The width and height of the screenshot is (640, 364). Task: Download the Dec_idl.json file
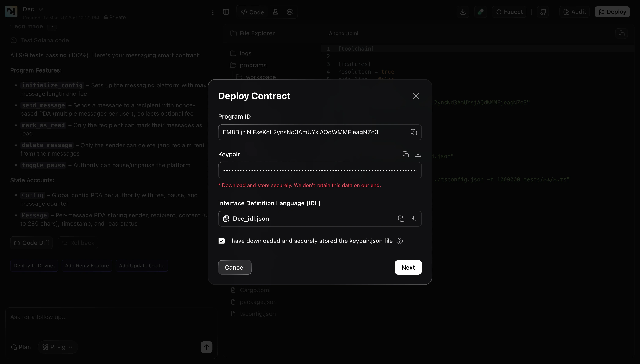(x=413, y=219)
